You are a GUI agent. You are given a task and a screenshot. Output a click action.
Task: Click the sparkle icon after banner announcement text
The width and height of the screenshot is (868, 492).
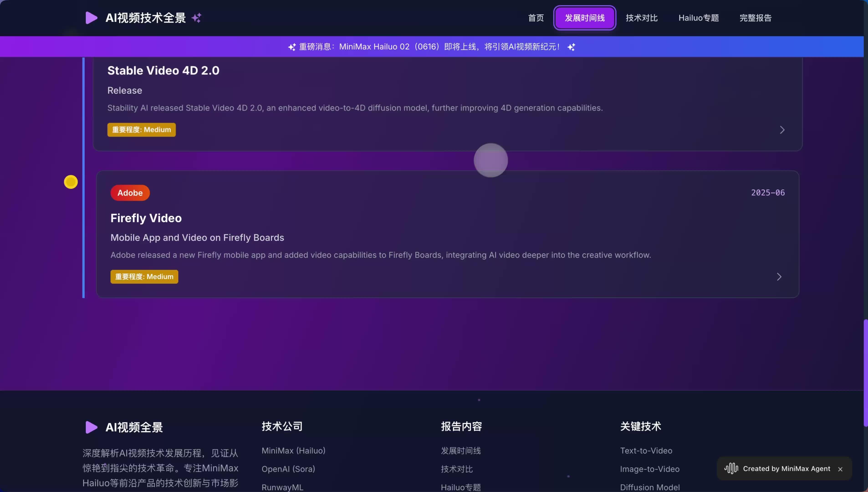pyautogui.click(x=571, y=47)
